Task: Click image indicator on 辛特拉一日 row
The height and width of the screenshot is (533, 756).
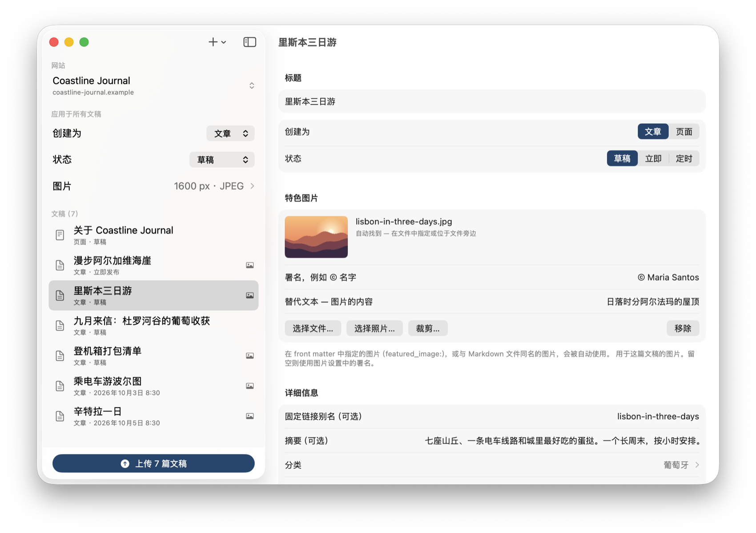Action: 250,416
